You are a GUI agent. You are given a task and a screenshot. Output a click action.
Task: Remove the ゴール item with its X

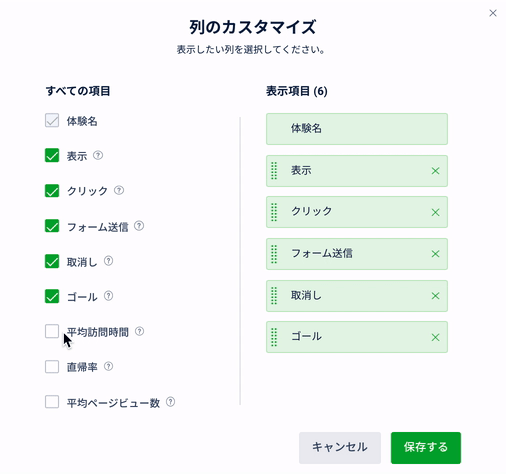435,337
